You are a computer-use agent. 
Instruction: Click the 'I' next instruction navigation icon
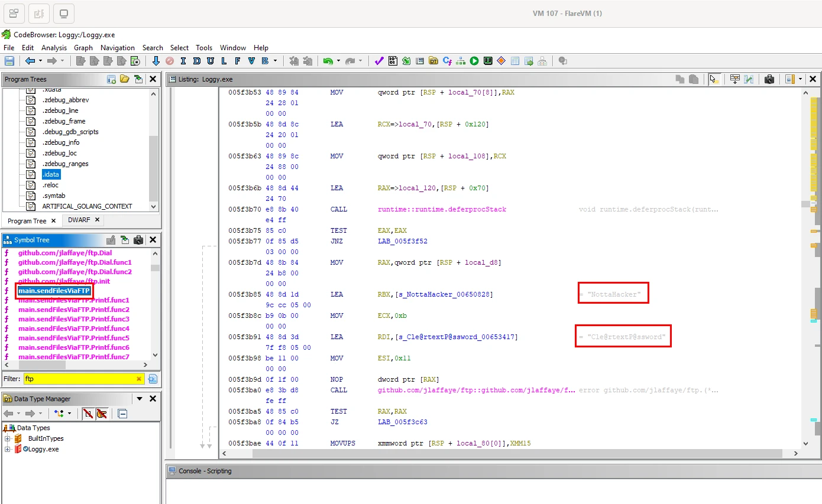coord(183,61)
